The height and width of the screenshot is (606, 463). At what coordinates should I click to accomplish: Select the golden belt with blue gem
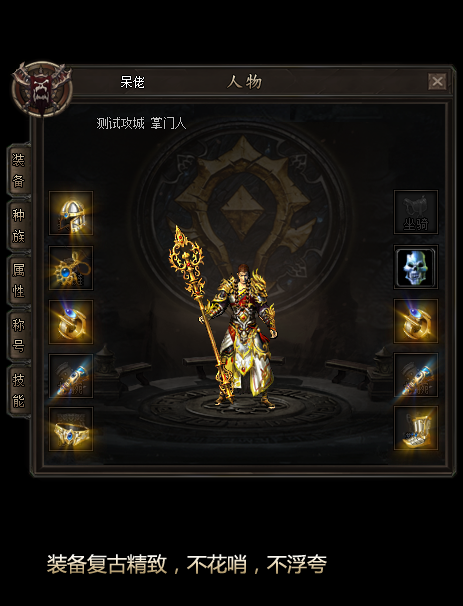point(71,429)
